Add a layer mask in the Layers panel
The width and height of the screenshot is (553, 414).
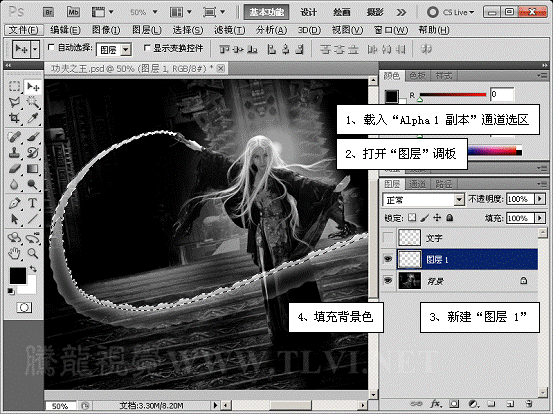click(454, 403)
